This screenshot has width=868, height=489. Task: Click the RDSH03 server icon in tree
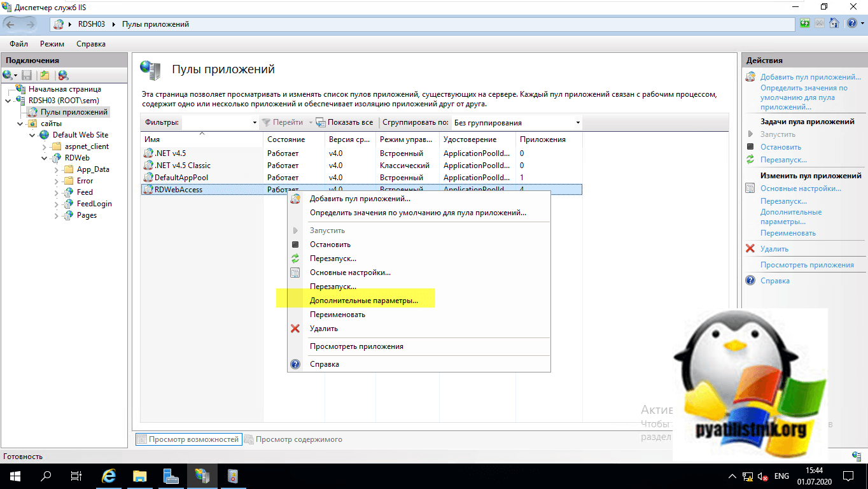click(x=21, y=101)
